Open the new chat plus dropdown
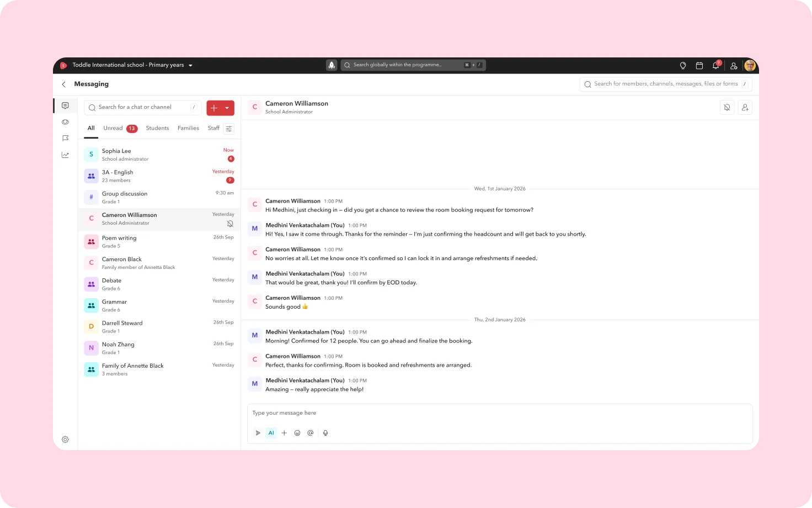Image resolution: width=812 pixels, height=508 pixels. [x=220, y=108]
